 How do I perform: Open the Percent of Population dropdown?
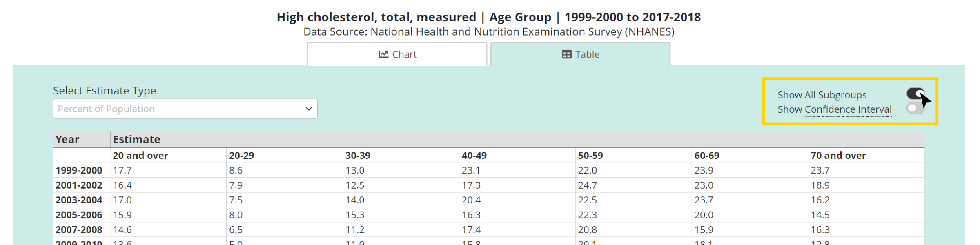coord(185,109)
